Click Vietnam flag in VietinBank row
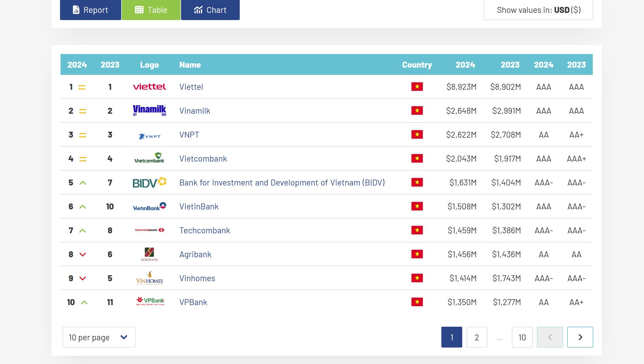This screenshot has height=364, width=644. point(417,206)
